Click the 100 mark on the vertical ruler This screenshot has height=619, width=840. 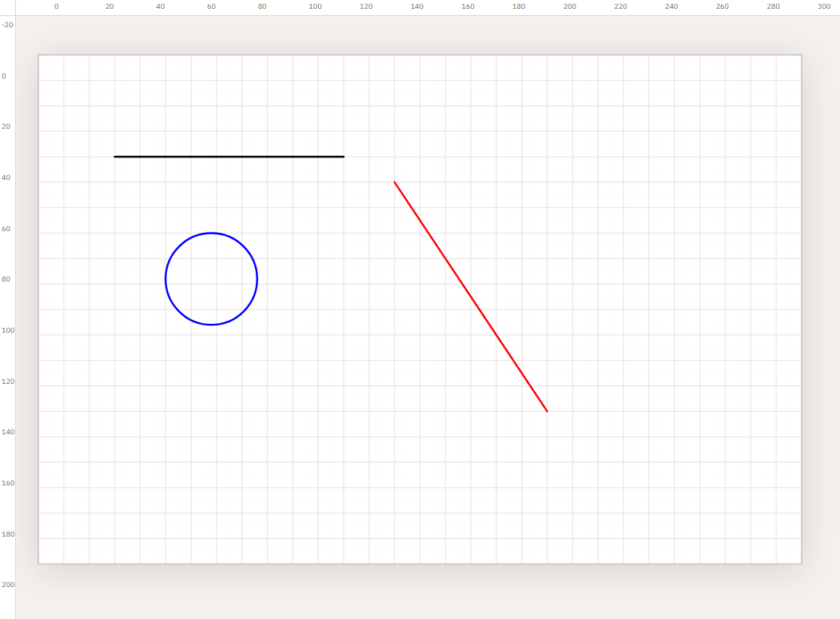(8, 330)
